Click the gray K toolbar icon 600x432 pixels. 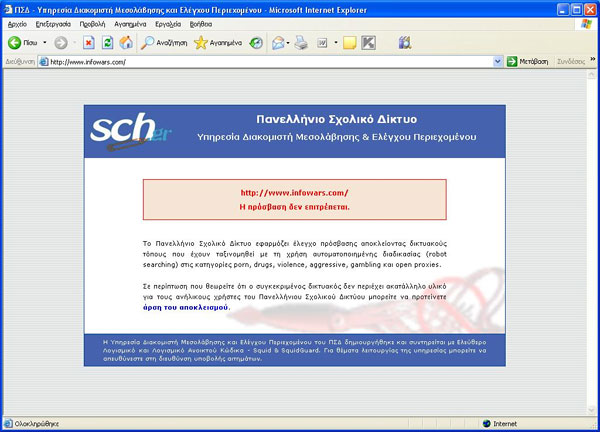(368, 42)
